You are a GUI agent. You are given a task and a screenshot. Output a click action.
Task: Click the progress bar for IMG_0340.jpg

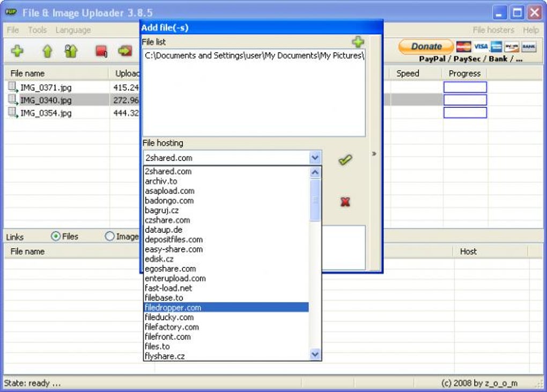pyautogui.click(x=465, y=100)
